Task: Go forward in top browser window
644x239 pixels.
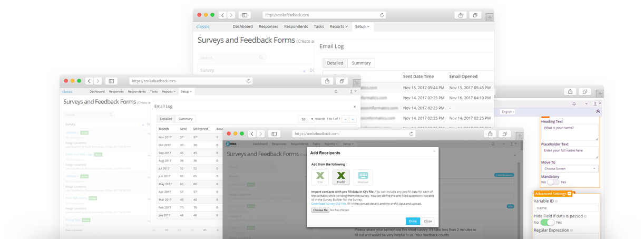Action: [x=231, y=15]
